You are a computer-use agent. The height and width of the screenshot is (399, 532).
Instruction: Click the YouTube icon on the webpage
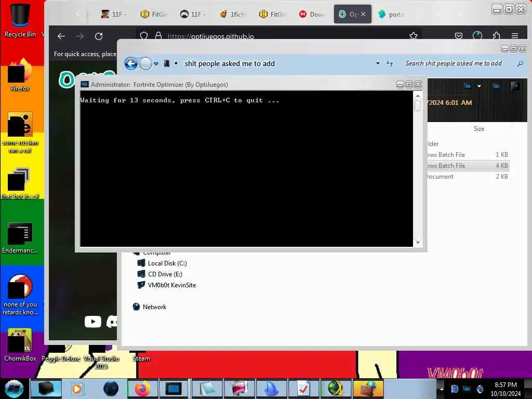pos(92,322)
